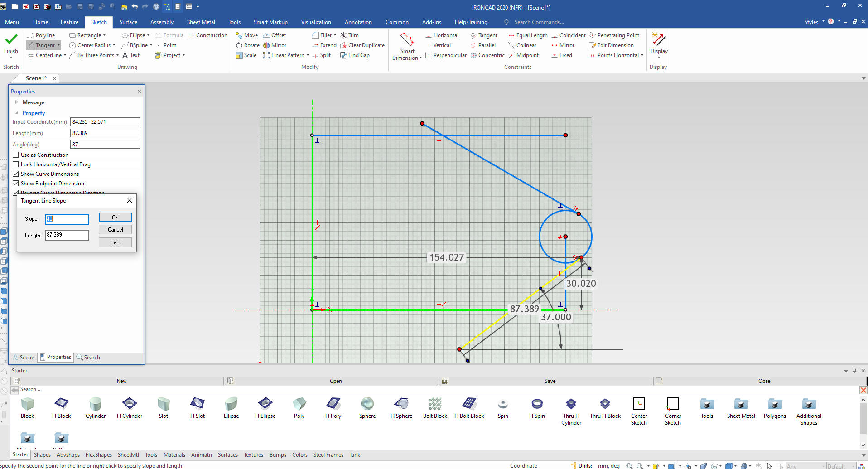Switch to the Scene panel tab
Viewport: 868px width, 469px height.
[x=24, y=358]
